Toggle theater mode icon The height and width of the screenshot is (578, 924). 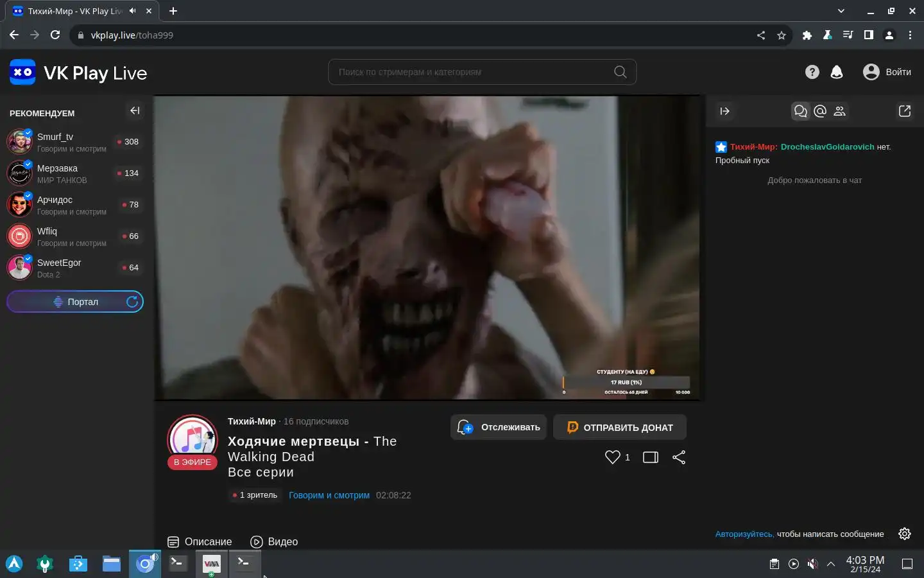[x=651, y=457]
